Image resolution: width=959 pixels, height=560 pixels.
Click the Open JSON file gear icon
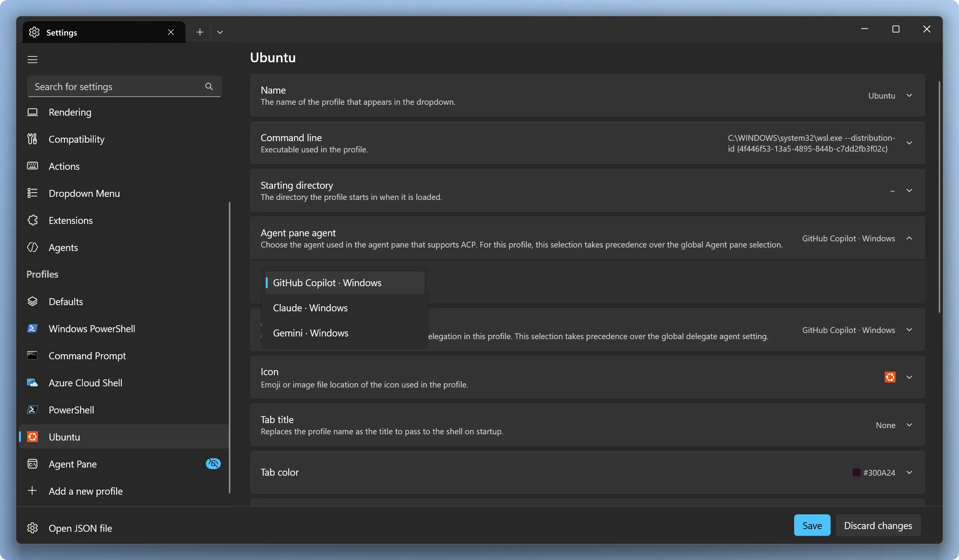coord(32,528)
